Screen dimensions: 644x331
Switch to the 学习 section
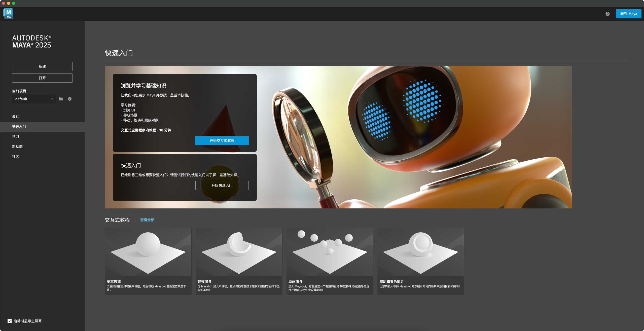point(42,136)
